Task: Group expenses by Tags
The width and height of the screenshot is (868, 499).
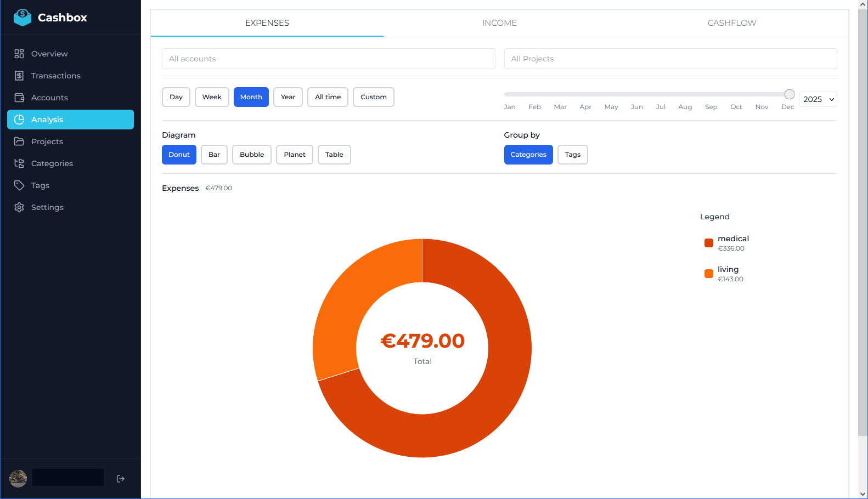Action: coord(572,155)
